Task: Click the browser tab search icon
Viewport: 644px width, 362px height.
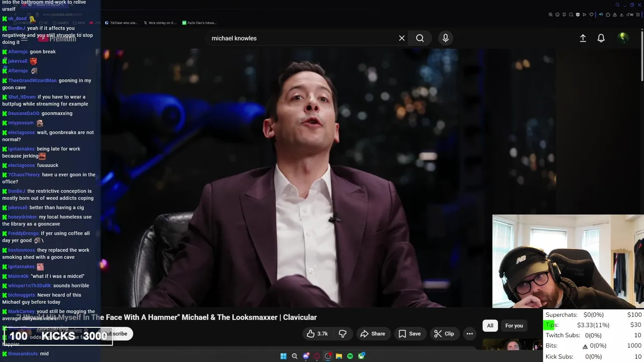Action: [617, 5]
